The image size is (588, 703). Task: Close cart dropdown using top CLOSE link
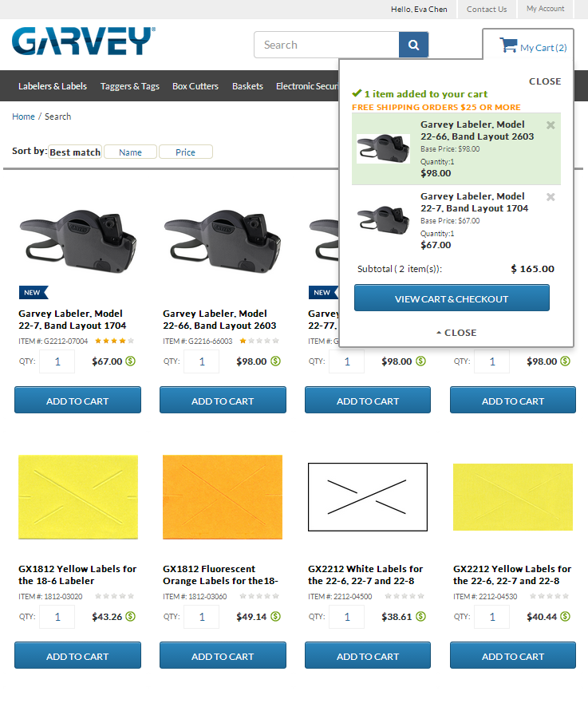[545, 81]
